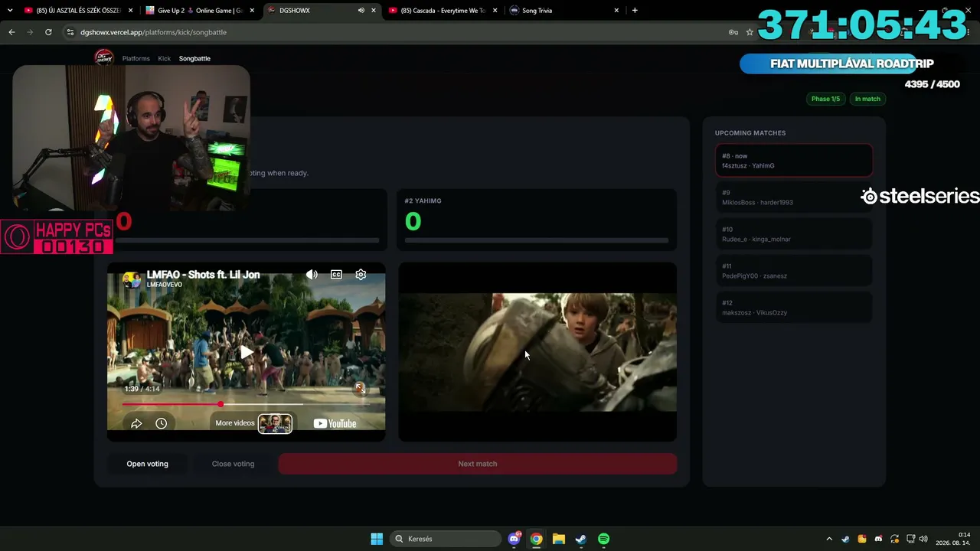Open the network status tray icon
This screenshot has width=980, height=551.
(911, 539)
